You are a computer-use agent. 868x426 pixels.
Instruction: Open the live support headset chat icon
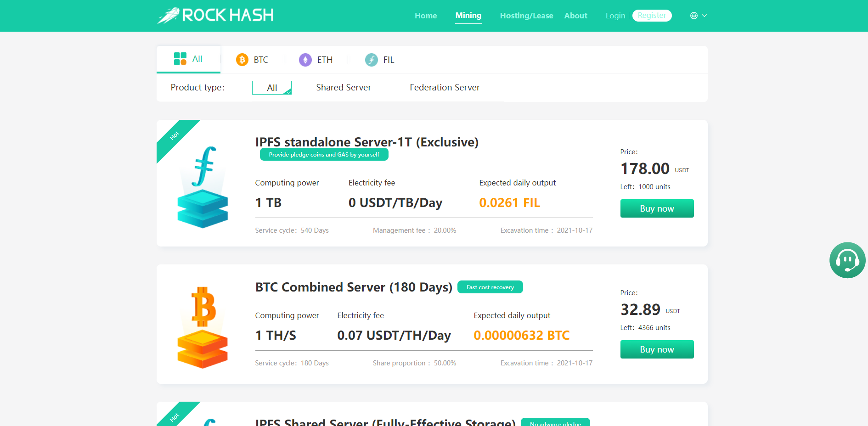click(x=847, y=260)
